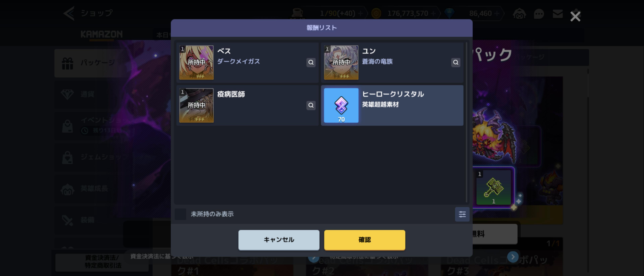This screenshot has width=644, height=276.
Task: Tap the 疫病医師 hero portrait
Action: pyautogui.click(x=196, y=105)
